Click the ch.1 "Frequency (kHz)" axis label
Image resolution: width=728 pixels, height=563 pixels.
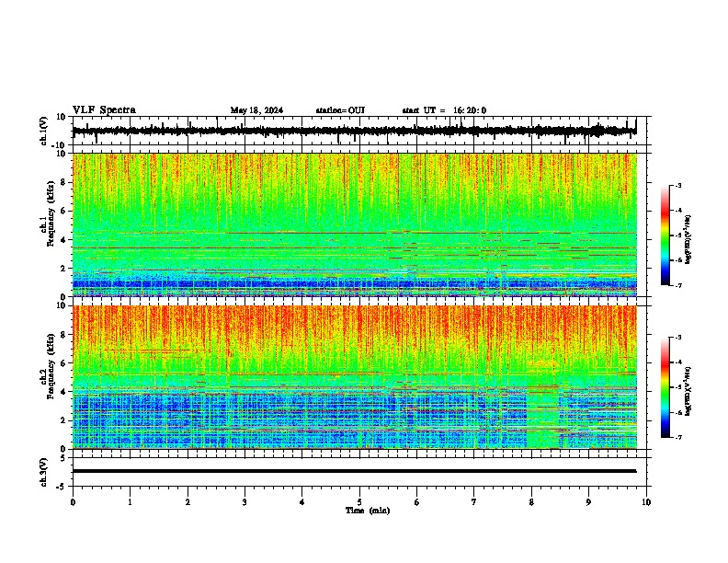pyautogui.click(x=51, y=214)
